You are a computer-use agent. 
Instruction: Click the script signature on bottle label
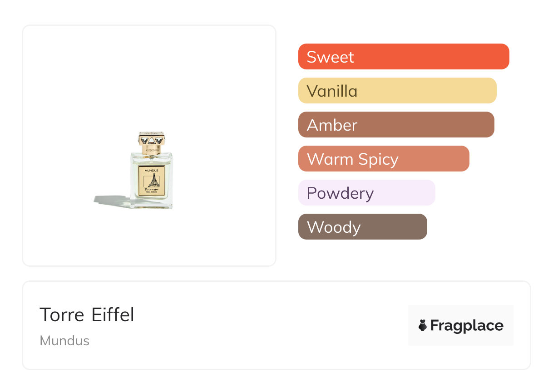(x=151, y=189)
